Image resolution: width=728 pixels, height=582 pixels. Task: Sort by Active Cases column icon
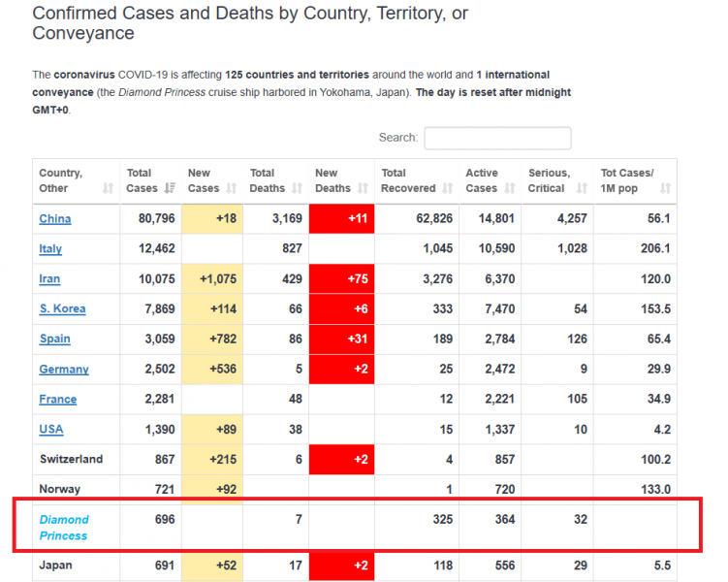tap(510, 188)
